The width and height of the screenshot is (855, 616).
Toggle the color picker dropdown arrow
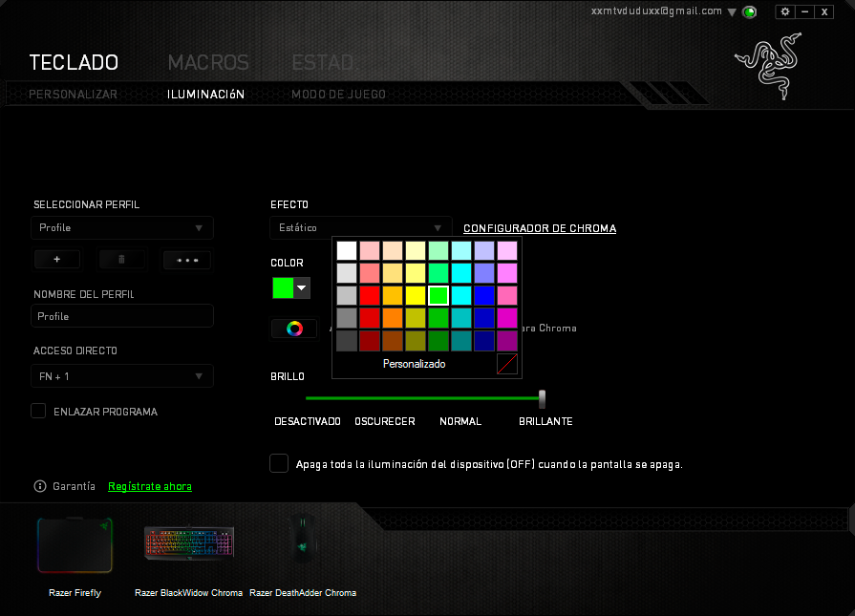click(x=302, y=287)
